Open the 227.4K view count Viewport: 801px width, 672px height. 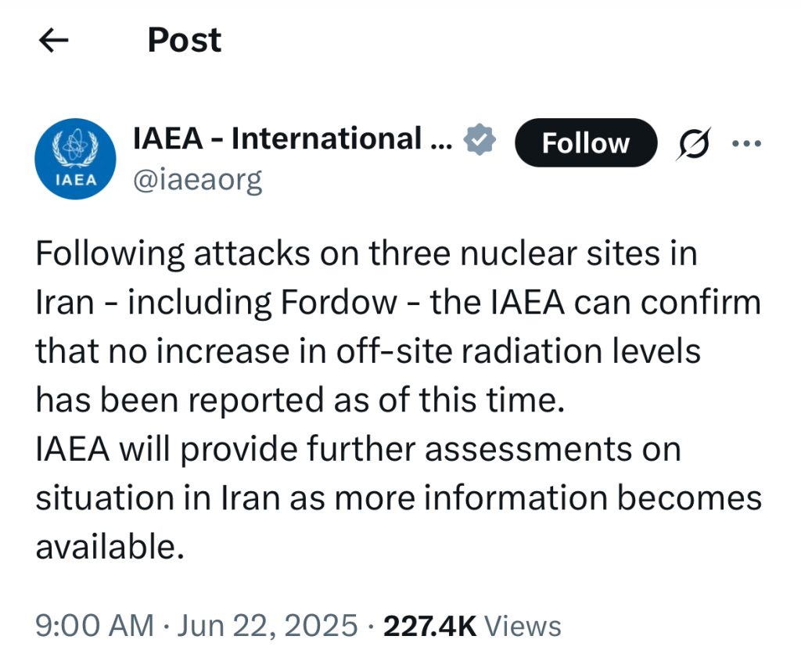coord(429,626)
